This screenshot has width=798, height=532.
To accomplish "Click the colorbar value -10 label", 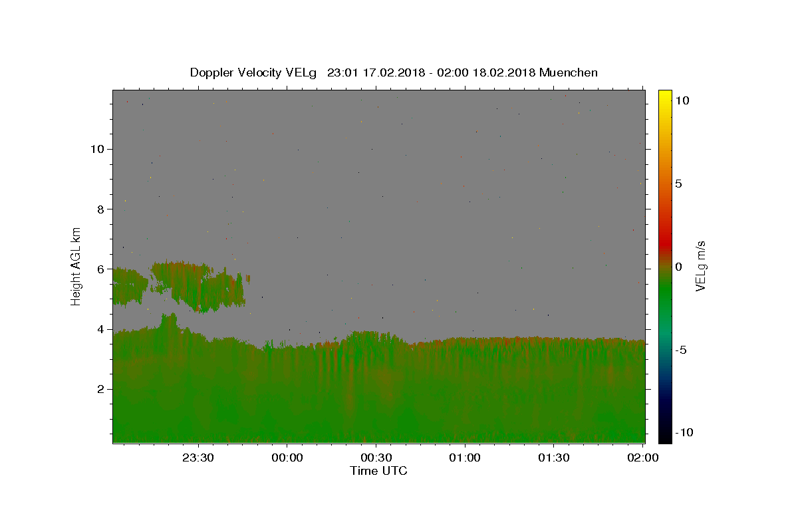I will tap(684, 432).
